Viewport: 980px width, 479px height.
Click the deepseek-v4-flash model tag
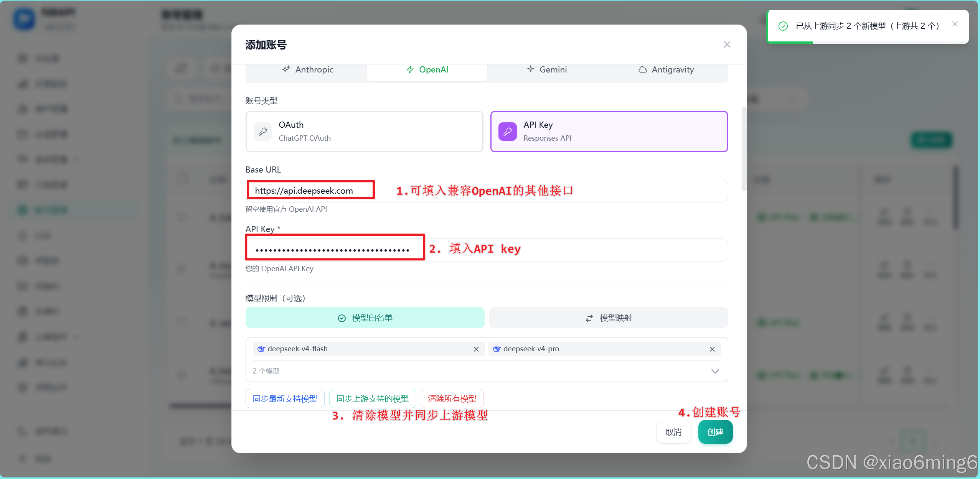tap(369, 349)
